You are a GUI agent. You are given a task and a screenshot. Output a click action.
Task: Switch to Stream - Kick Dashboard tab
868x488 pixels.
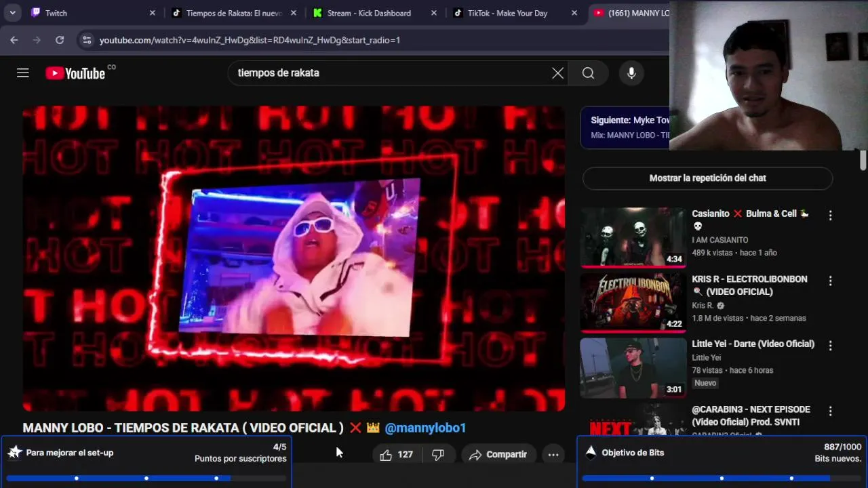coord(375,13)
